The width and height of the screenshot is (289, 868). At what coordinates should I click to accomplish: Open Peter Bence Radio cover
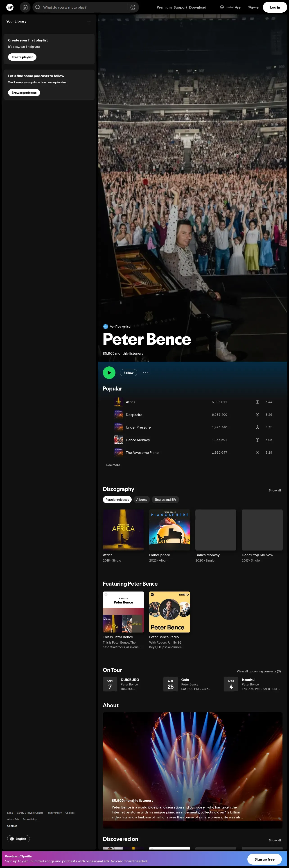[169, 612]
